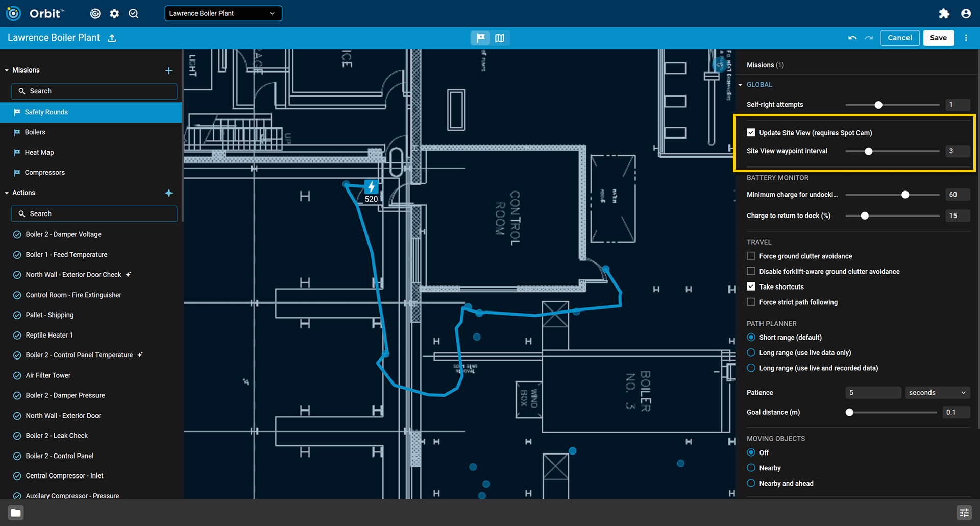Screen dimensions: 980x526
Task: Adjust the Charge to return to dock slider
Action: pyautogui.click(x=864, y=216)
